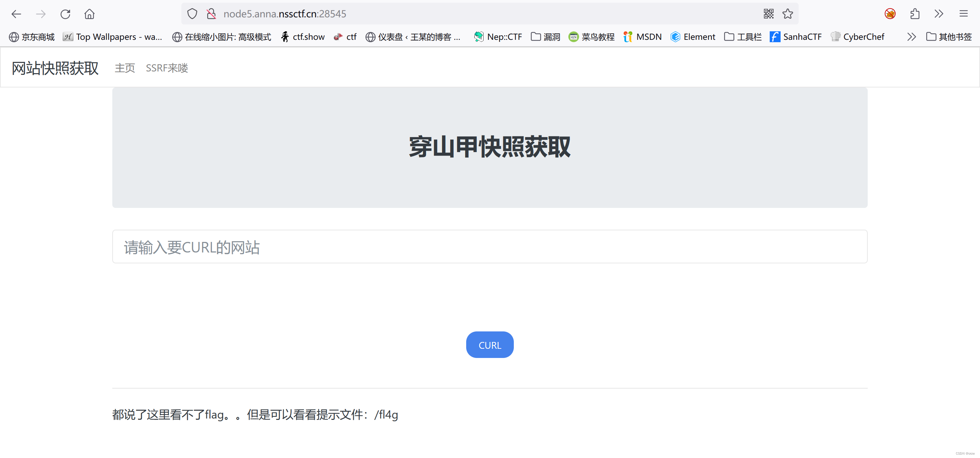
Task: Go to browser home page
Action: (89, 14)
